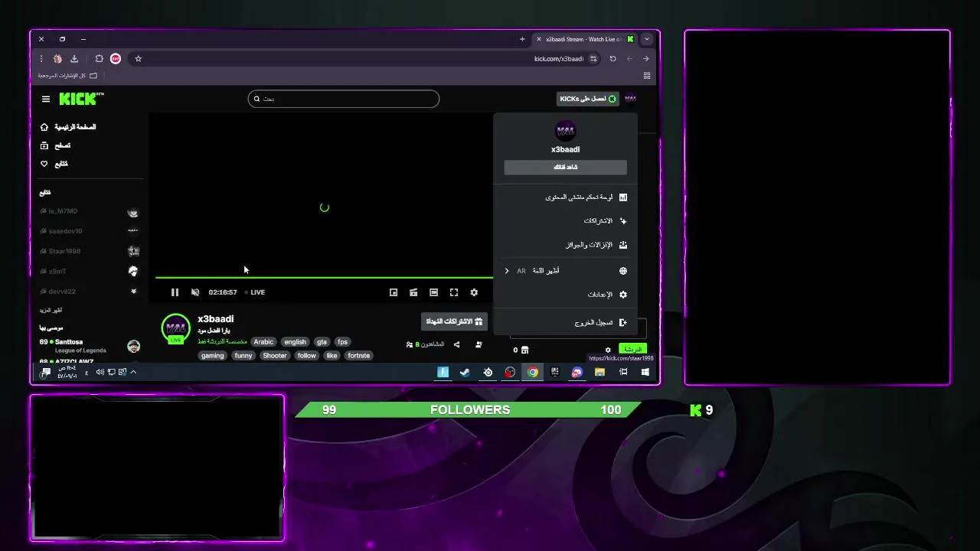Click the profile avatar in Kick header
Viewport: 980px width, 551px height.
click(630, 99)
